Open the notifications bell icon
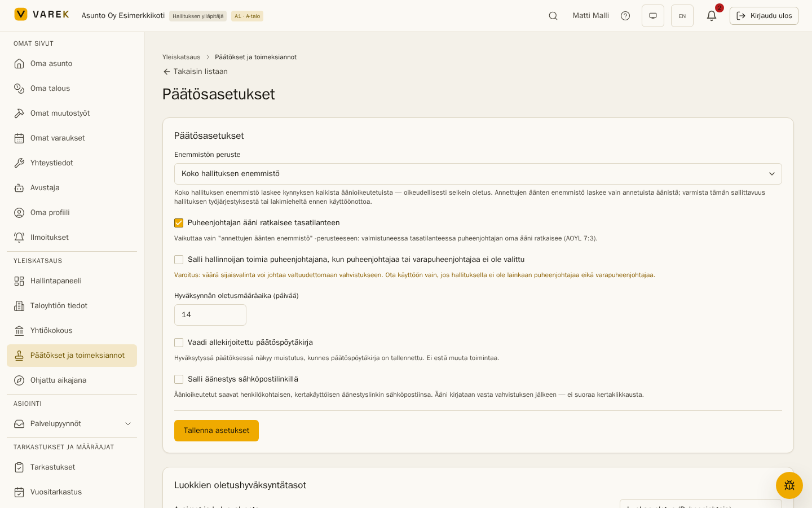Viewport: 812px width, 508px height. 712,16
